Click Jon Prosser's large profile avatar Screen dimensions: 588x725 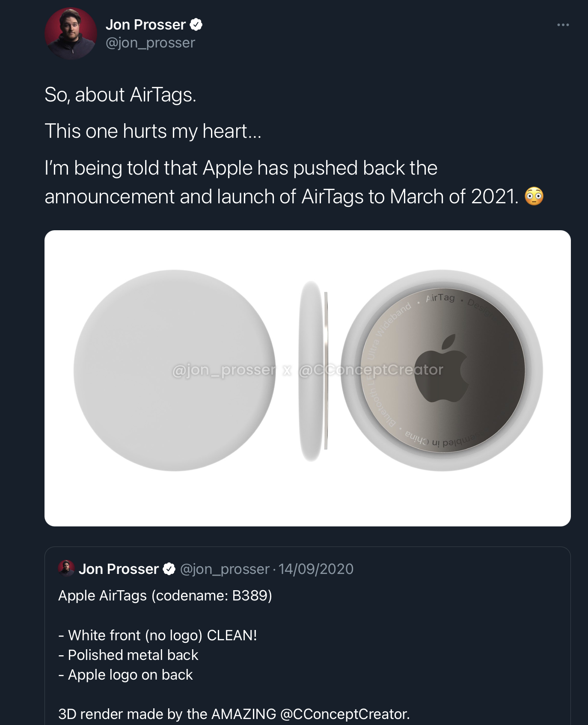(x=71, y=33)
